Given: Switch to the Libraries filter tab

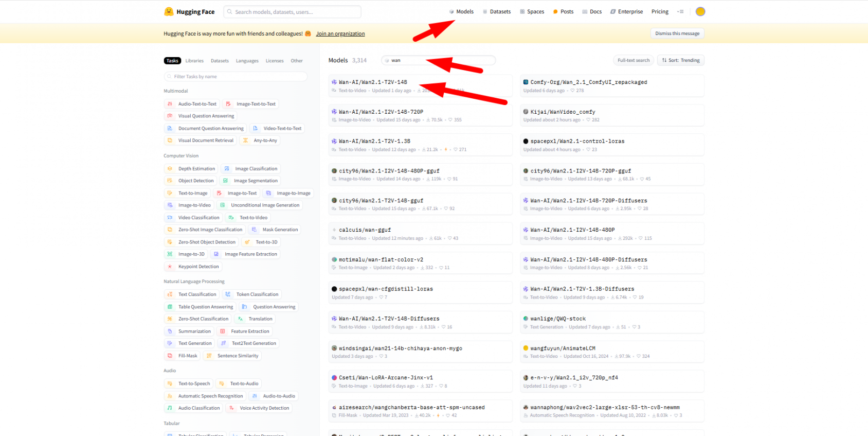Looking at the screenshot, I should click(194, 61).
